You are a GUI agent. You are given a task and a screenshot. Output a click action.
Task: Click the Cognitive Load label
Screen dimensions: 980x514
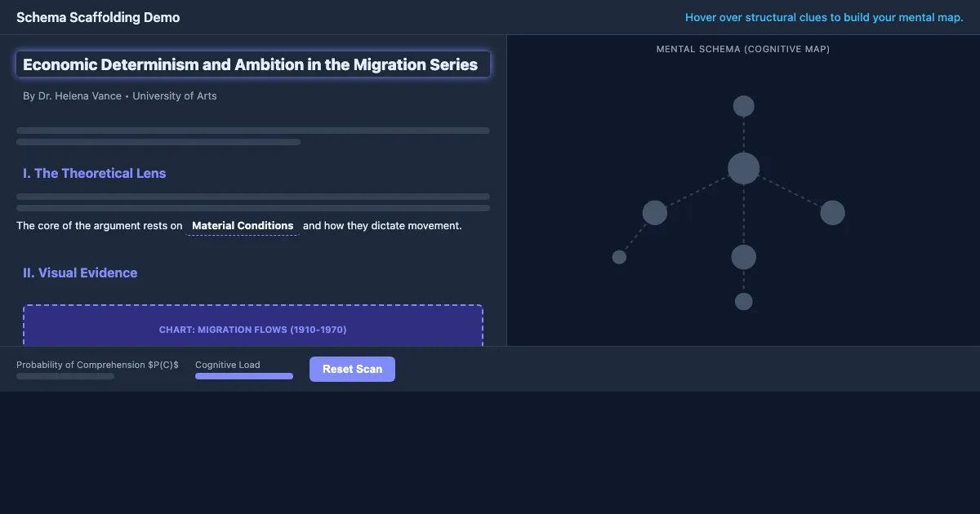coord(228,365)
